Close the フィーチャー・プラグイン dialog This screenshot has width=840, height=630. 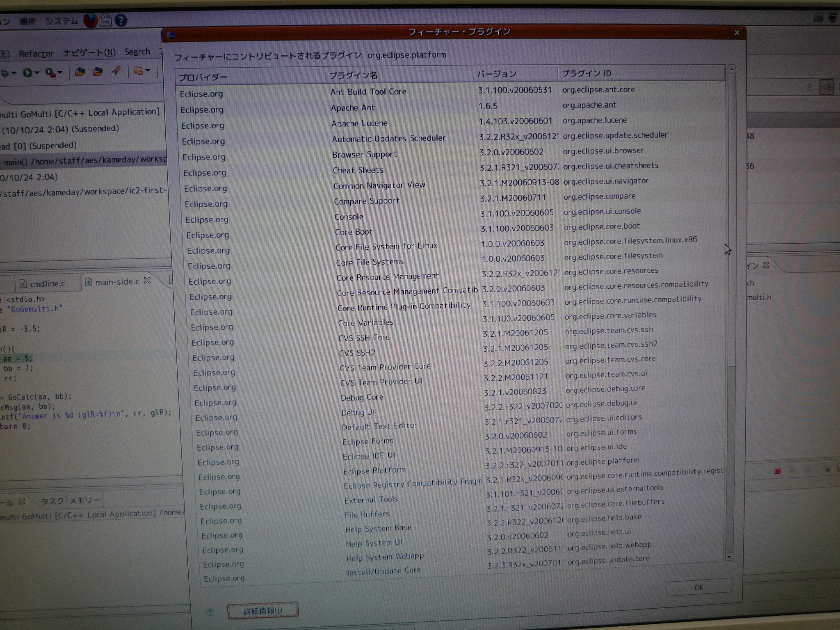737,33
